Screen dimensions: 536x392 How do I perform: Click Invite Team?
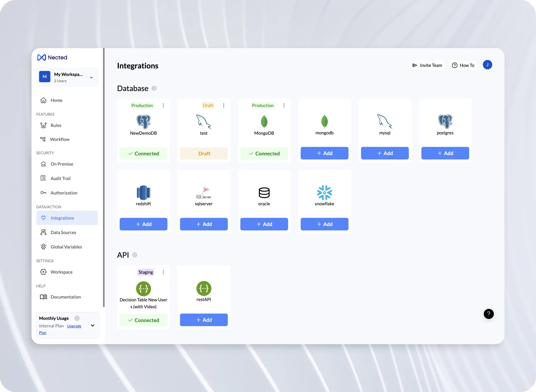click(x=427, y=65)
